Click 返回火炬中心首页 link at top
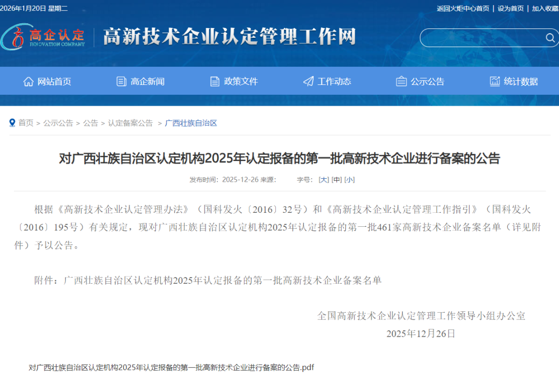 coord(463,8)
